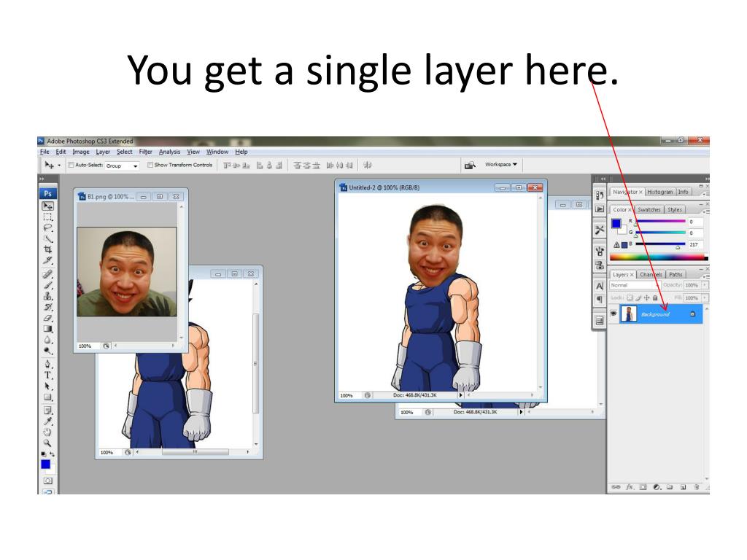Select the Eyedropper tool
The height and width of the screenshot is (560, 747).
(47, 421)
